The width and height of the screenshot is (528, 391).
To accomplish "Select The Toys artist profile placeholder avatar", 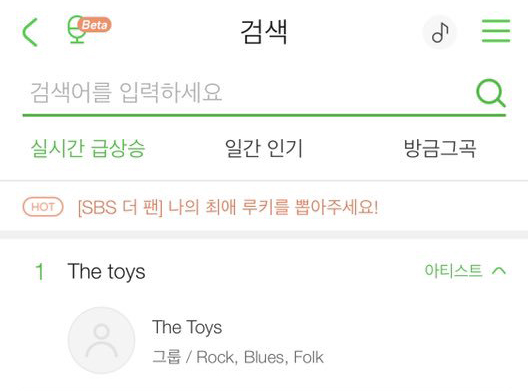I will [101, 340].
